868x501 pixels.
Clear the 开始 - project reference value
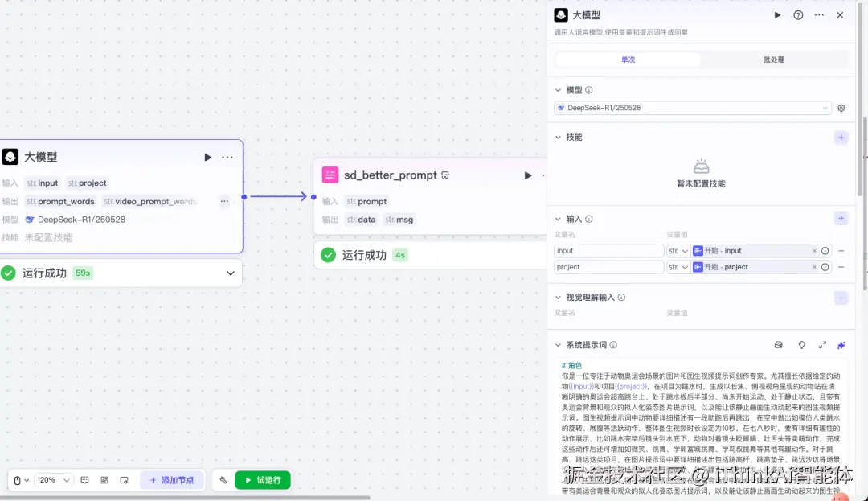[814, 267]
